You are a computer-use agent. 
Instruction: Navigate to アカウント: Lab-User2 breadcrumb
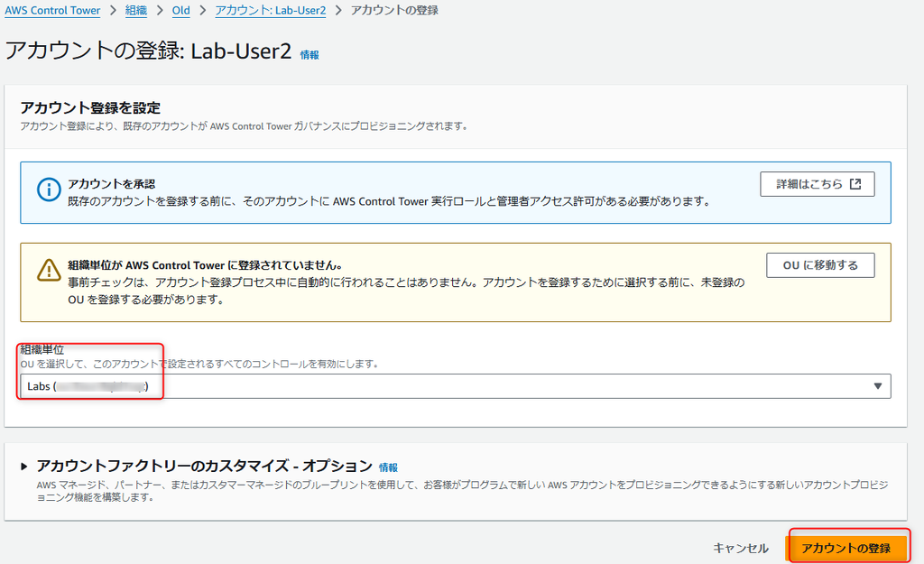coord(271,11)
